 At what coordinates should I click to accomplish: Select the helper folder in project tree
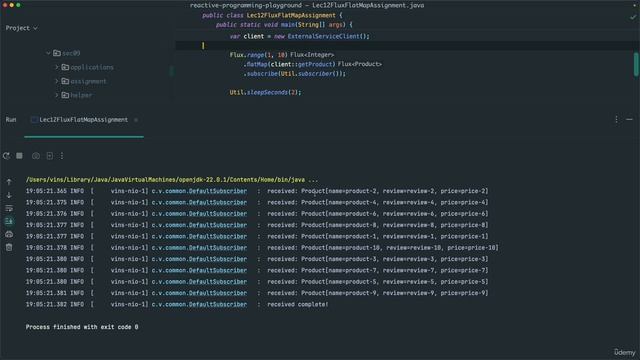[x=77, y=95]
